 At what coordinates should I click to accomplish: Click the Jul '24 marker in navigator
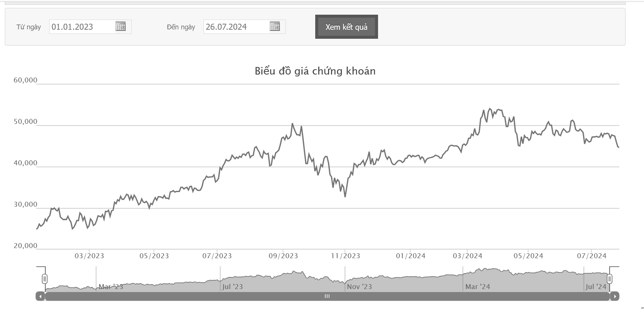pyautogui.click(x=596, y=287)
